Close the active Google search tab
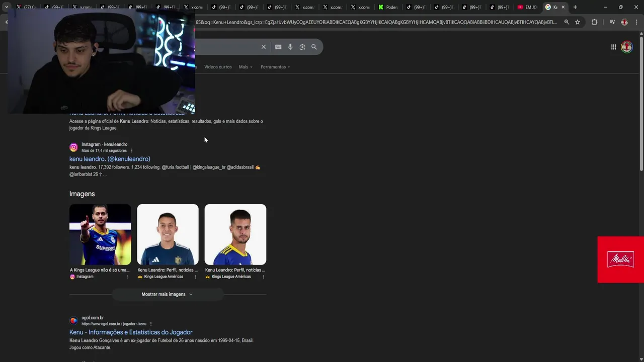This screenshot has height=362, width=644. point(563,7)
